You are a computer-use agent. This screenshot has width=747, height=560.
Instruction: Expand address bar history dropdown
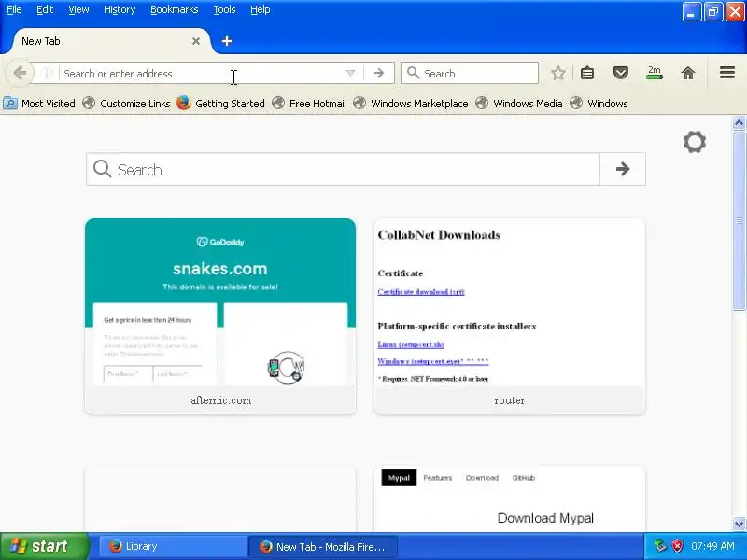tap(350, 74)
